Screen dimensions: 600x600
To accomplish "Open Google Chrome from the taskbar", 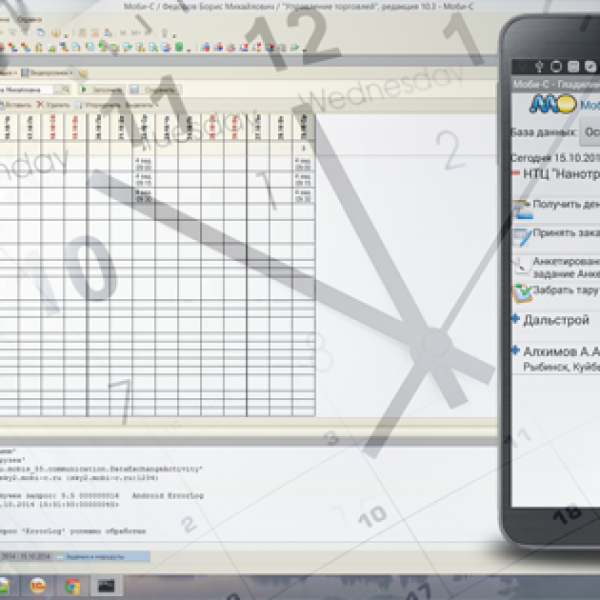I will (72, 585).
